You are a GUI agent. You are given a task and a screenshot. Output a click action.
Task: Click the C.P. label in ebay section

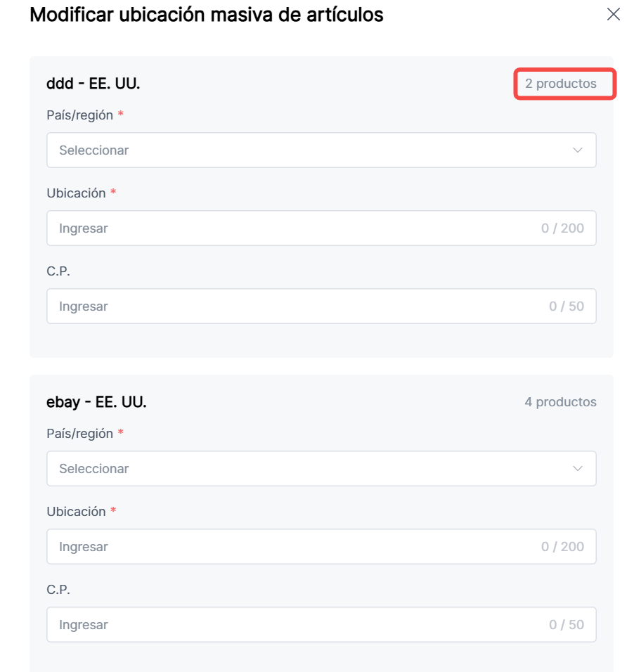click(x=58, y=590)
